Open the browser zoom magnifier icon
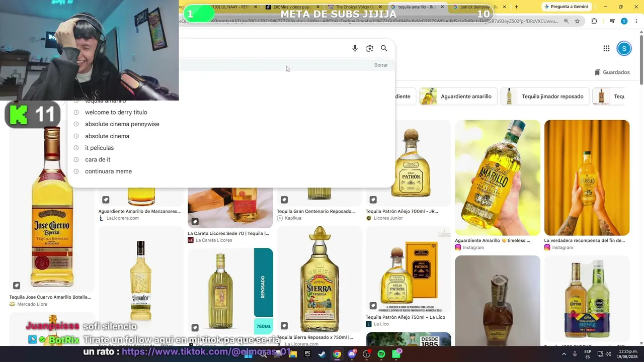Screen dimensions: 644x362 [567, 21]
